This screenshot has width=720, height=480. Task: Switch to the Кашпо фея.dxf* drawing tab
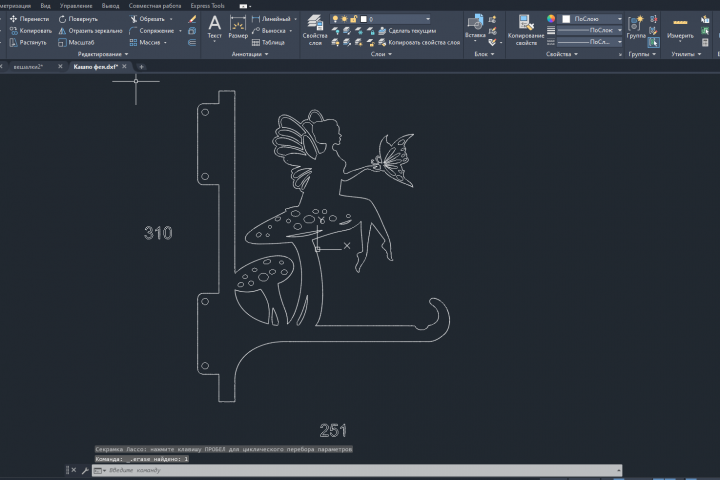(96, 67)
